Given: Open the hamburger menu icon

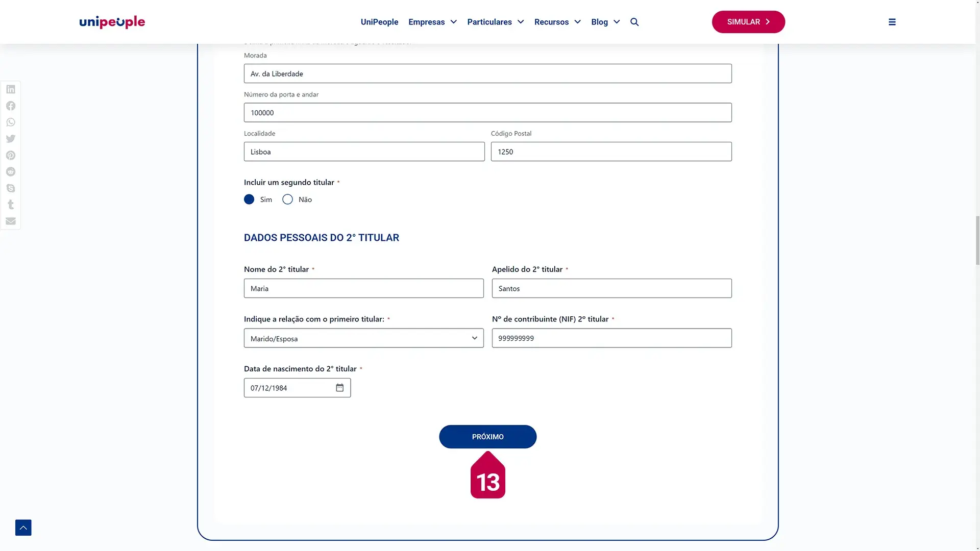Looking at the screenshot, I should coord(892,22).
